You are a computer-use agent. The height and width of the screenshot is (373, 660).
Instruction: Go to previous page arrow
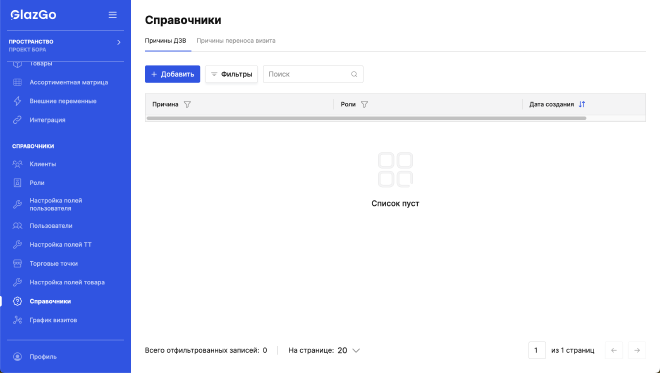(614, 350)
